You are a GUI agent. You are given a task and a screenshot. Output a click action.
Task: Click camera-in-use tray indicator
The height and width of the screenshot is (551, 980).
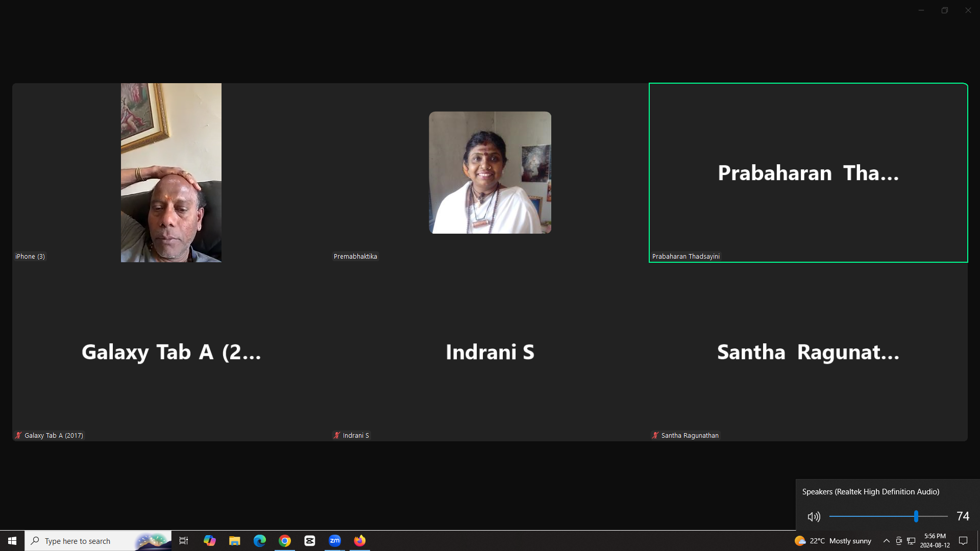(899, 541)
